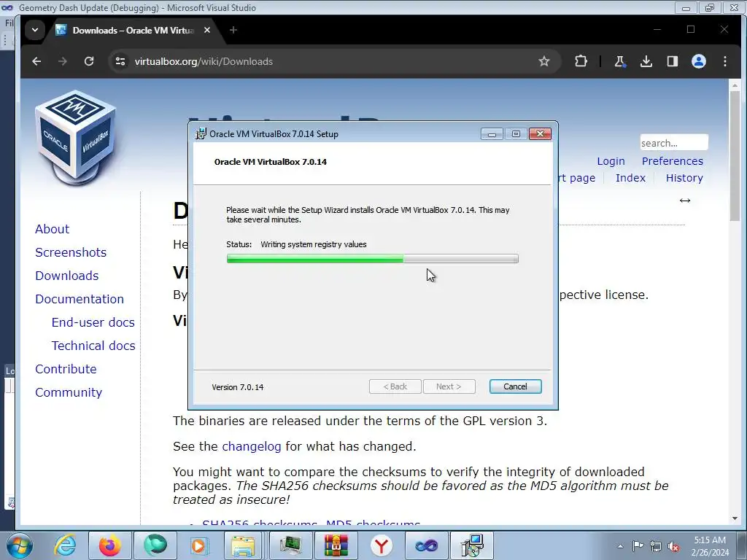747x560 pixels.
Task: Toggle the browser side panel icon
Action: click(x=672, y=61)
